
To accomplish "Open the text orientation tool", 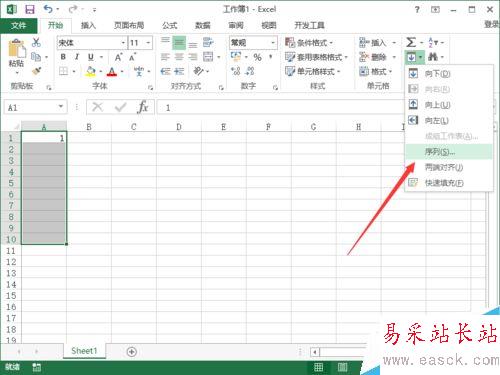I will tap(199, 71).
